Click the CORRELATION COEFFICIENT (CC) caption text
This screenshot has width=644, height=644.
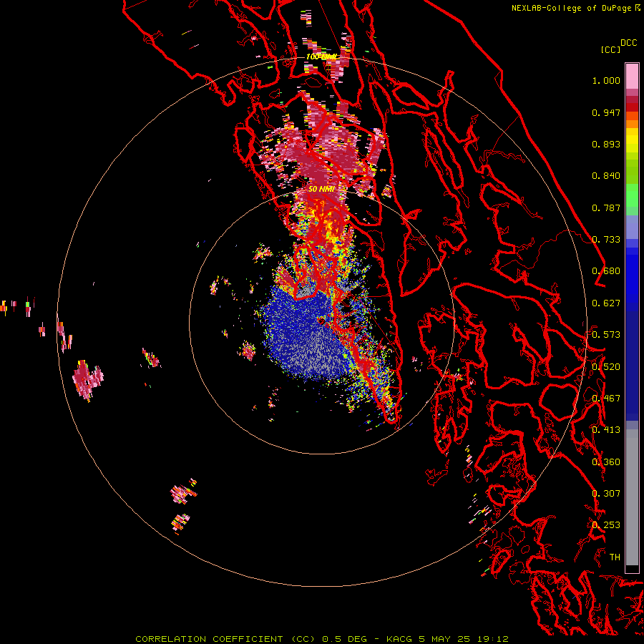[x=225, y=639]
